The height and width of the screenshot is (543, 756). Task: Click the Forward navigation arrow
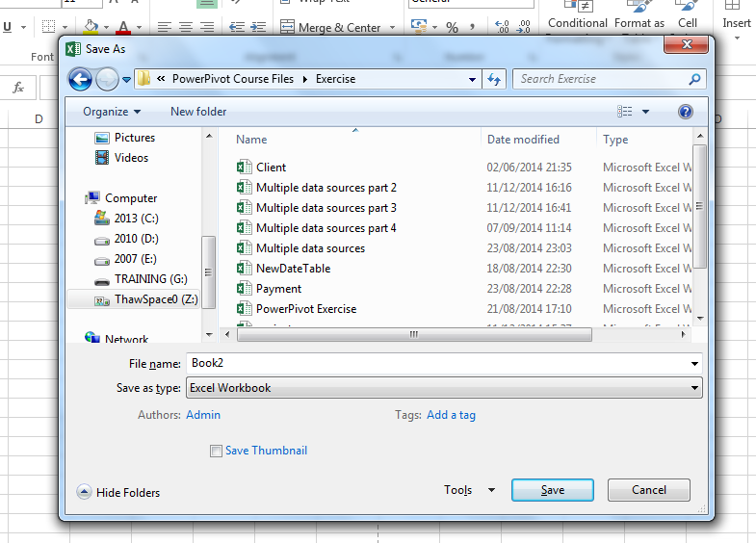pyautogui.click(x=107, y=80)
